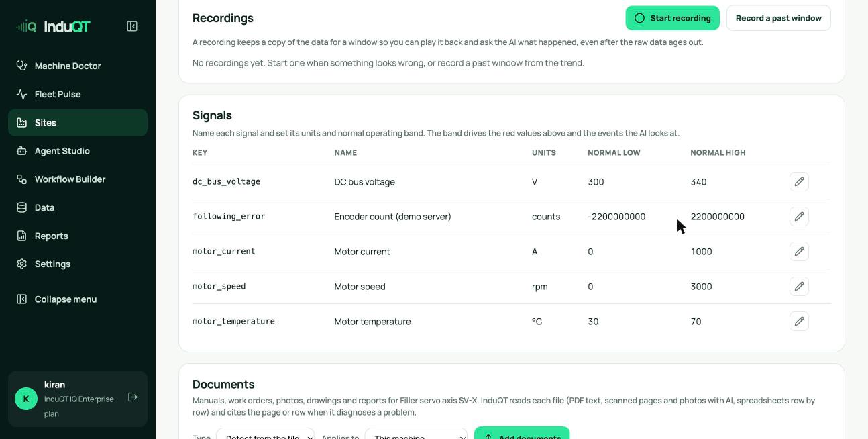Screen dimensions: 868x439
Task: Open Applies to This machine dropdown
Action: click(x=416, y=434)
